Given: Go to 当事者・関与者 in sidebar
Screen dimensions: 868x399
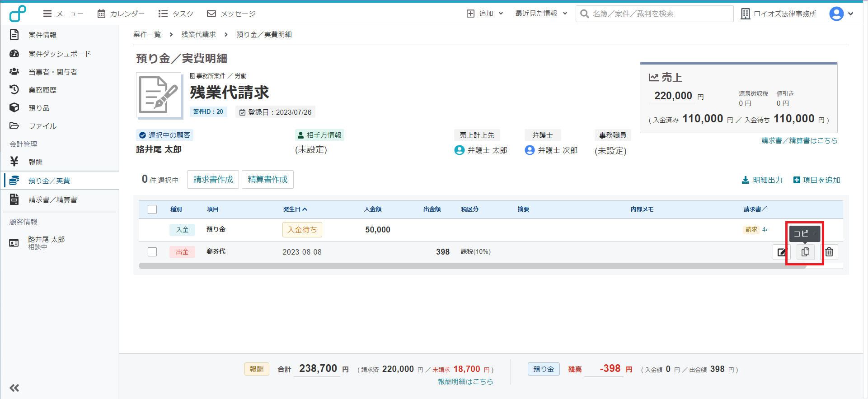Looking at the screenshot, I should click(53, 72).
